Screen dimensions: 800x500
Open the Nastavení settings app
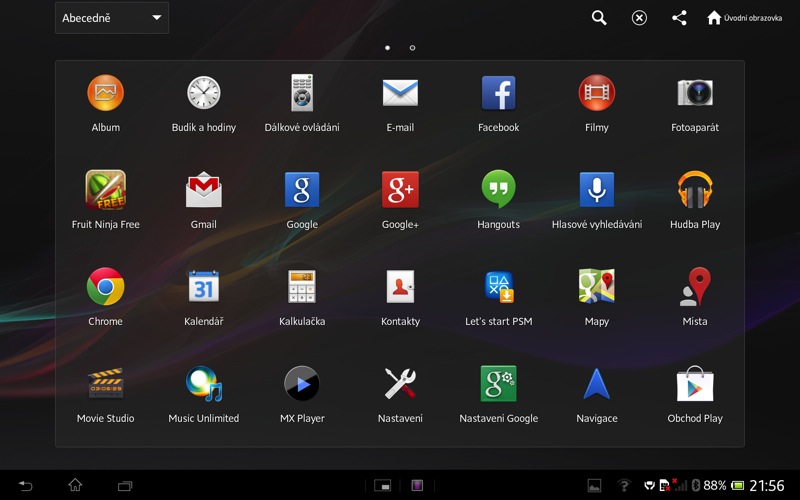click(400, 384)
